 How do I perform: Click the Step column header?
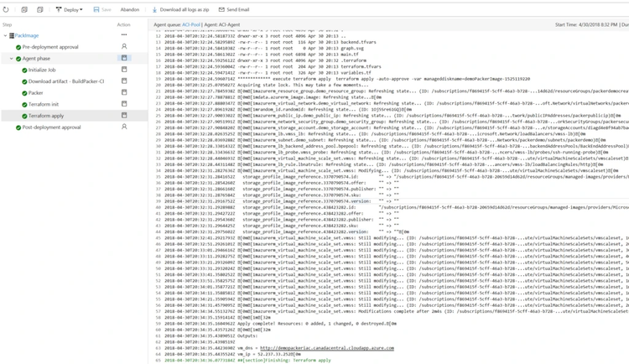8,25
